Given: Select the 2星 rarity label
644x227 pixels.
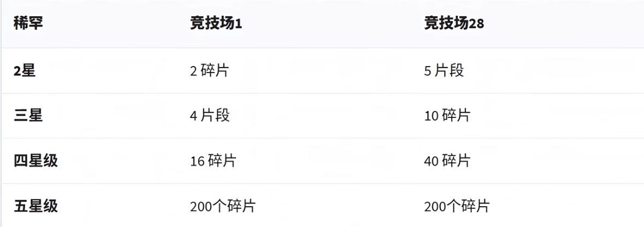Looking at the screenshot, I should (x=25, y=70).
